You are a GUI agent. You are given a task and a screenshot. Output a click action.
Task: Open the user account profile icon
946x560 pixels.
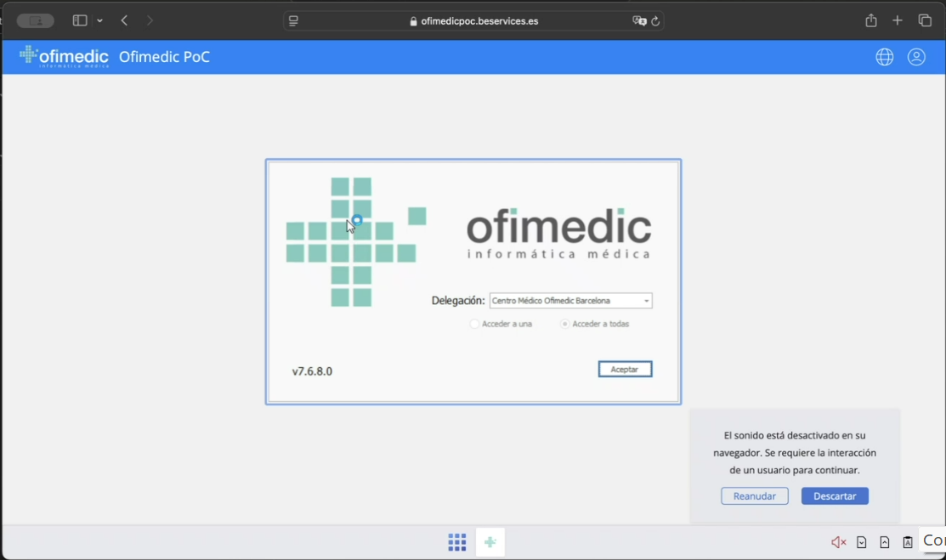tap(916, 57)
